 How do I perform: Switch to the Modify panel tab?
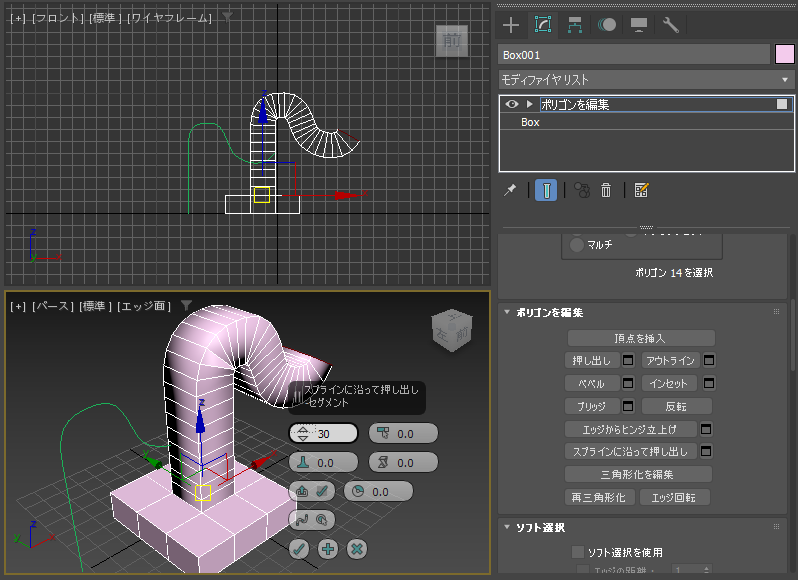543,24
